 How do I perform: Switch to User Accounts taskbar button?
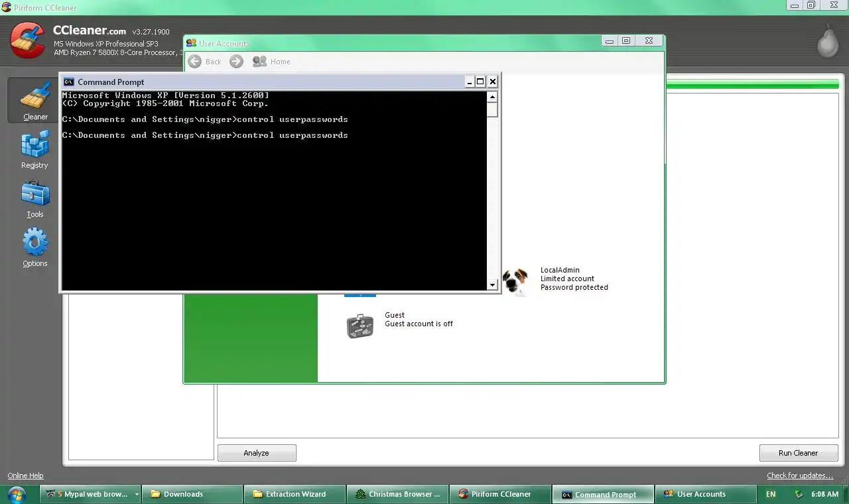pos(706,494)
